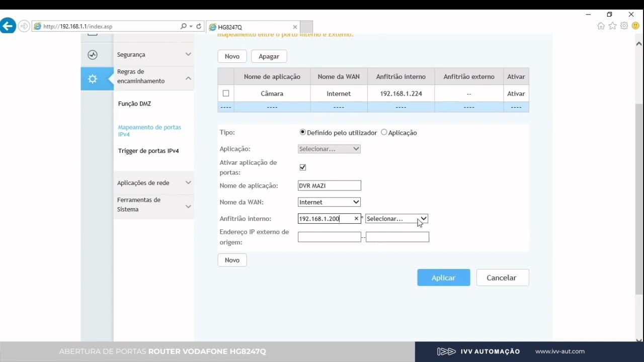Open the browser settings gear icon
This screenshot has height=362, width=644.
624,26
